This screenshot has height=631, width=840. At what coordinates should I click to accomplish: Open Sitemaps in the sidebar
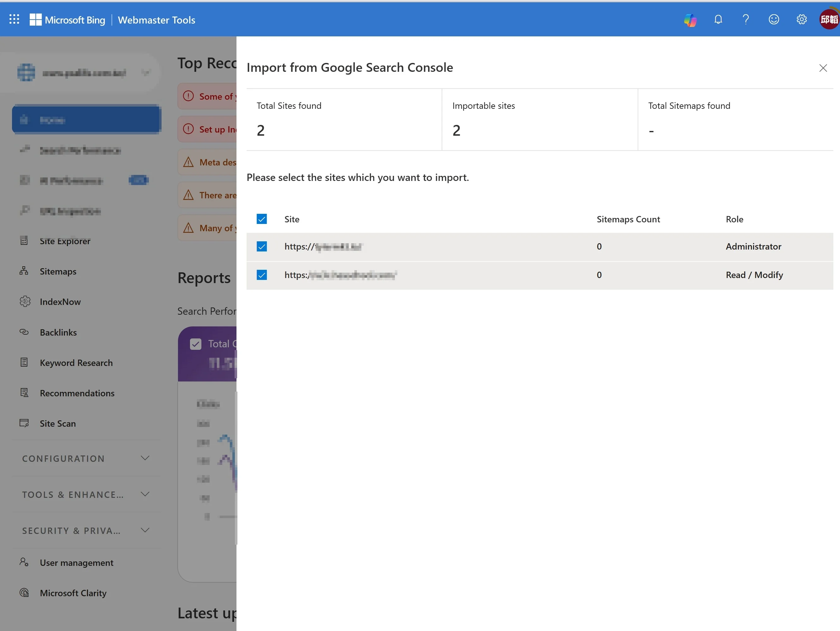click(x=58, y=271)
